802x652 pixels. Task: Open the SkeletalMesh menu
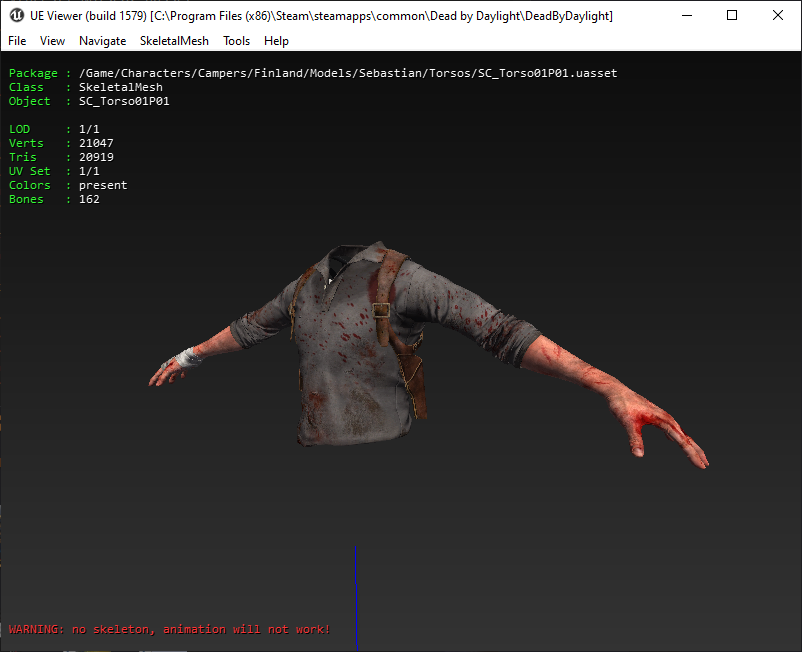coord(174,41)
